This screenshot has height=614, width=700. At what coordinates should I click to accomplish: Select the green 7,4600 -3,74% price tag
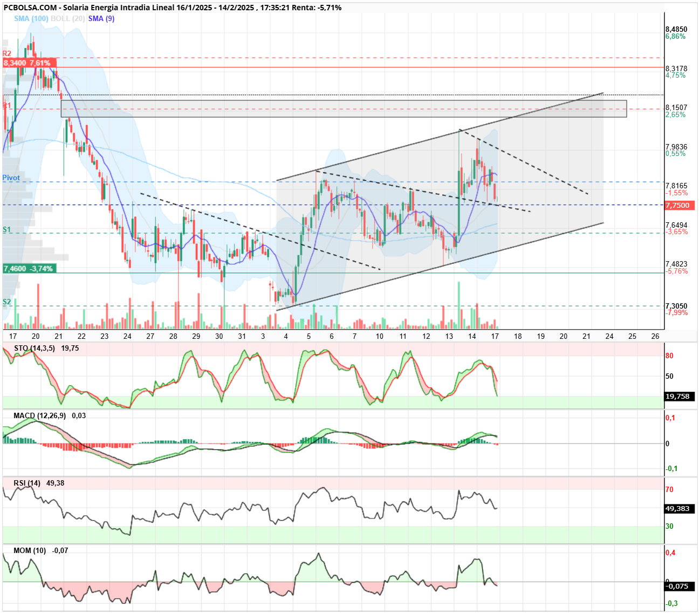28,268
